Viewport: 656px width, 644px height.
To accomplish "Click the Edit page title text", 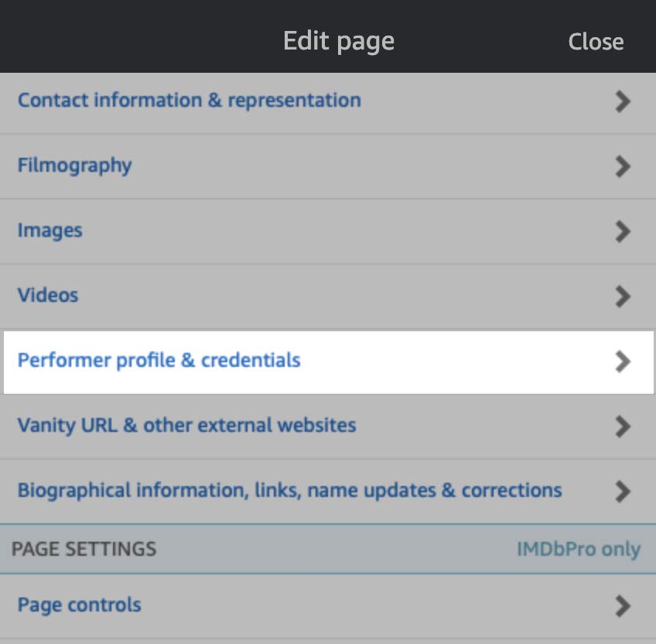I will pyautogui.click(x=338, y=41).
